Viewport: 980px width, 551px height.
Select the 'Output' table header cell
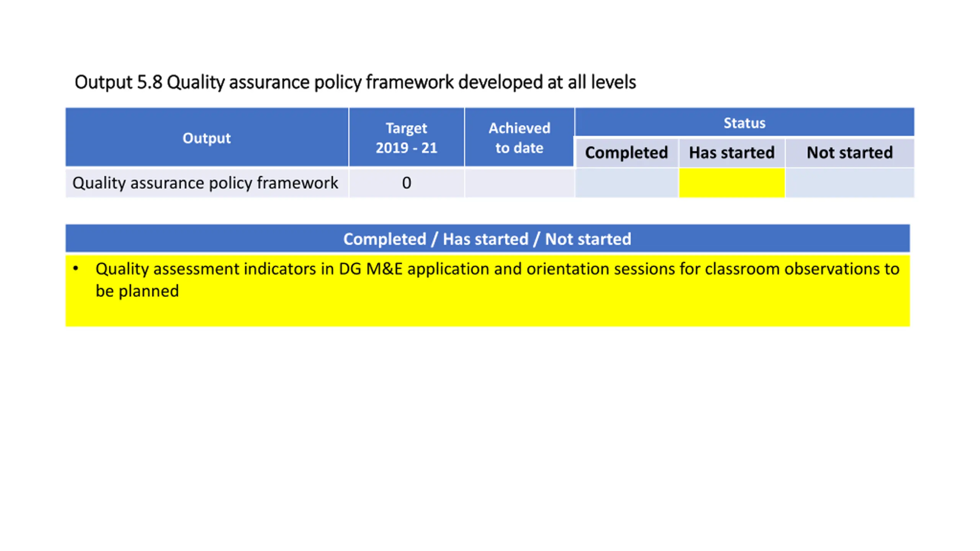click(207, 138)
